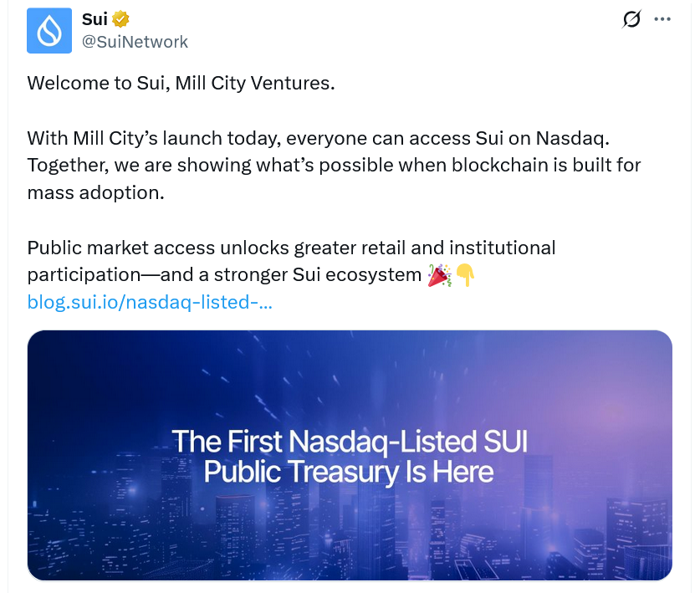Click the gold verified badge
Viewport: 700px width, 593px height.
121,19
